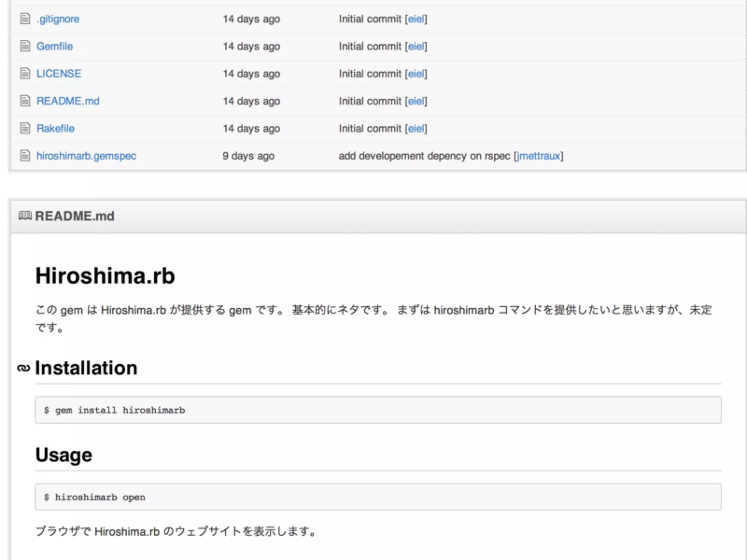Click the gem install hiroshimarb code block
747x560 pixels.
coord(378,410)
